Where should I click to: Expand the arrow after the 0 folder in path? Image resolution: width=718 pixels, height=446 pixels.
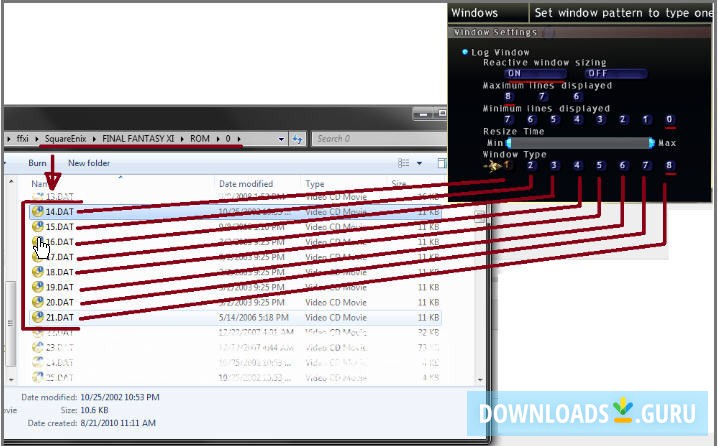pos(239,139)
